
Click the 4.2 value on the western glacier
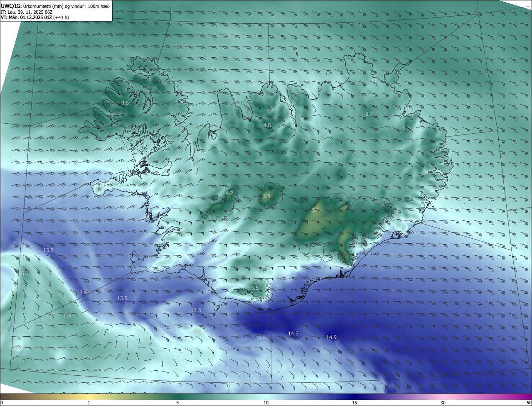pos(229,193)
